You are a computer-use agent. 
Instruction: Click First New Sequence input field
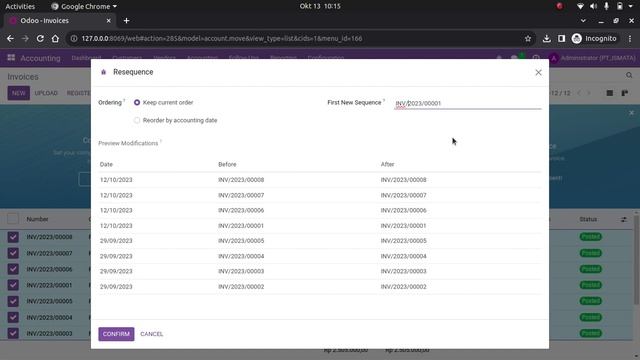(x=467, y=103)
